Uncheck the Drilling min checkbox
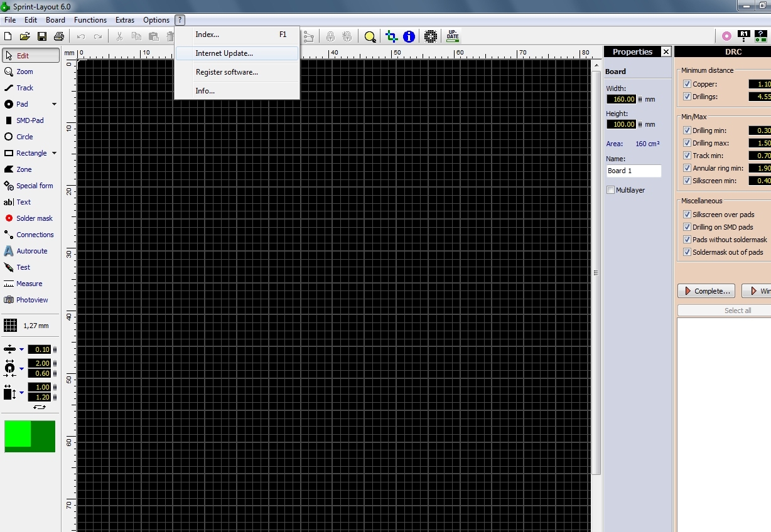The image size is (771, 532). coord(687,130)
